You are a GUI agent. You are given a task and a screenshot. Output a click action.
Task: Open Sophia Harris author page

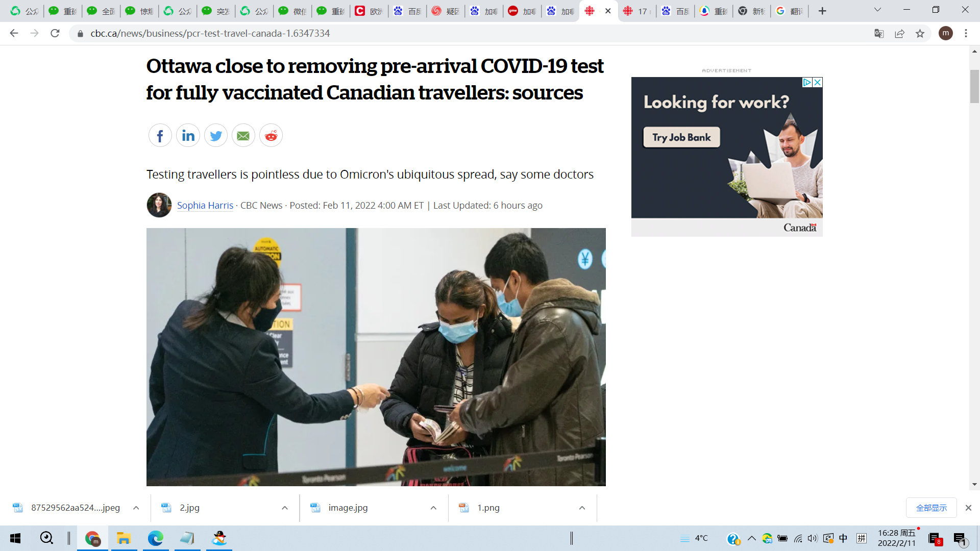(x=205, y=206)
